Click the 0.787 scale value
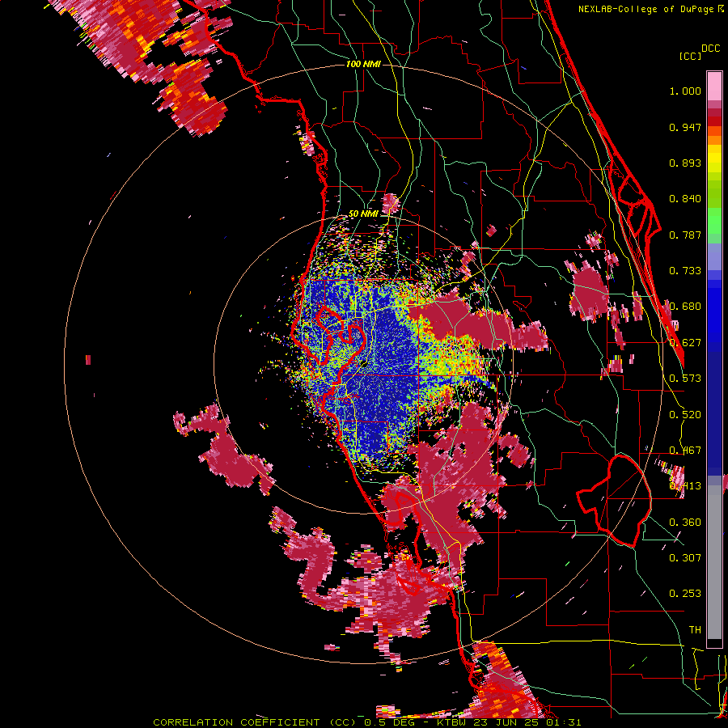 685,235
